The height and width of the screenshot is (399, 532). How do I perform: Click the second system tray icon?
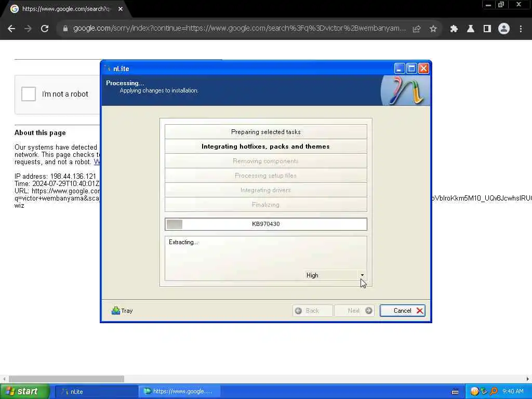[484, 392]
